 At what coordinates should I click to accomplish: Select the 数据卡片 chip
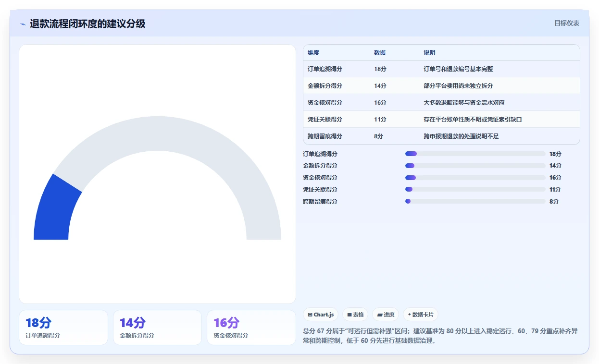420,315
